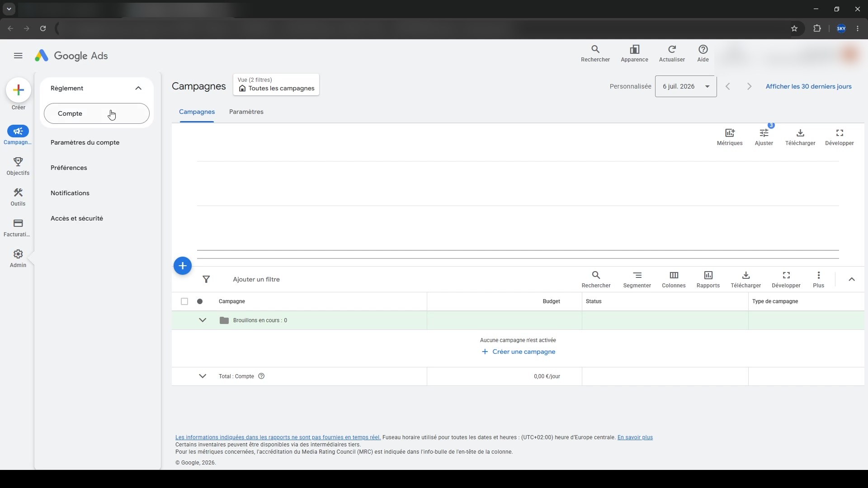Click Ajouter un filtre field
Image resolution: width=868 pixels, height=488 pixels.
click(x=256, y=279)
